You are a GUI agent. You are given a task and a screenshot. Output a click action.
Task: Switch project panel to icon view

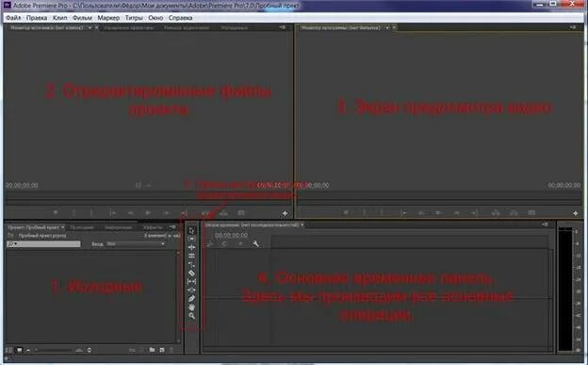19,350
